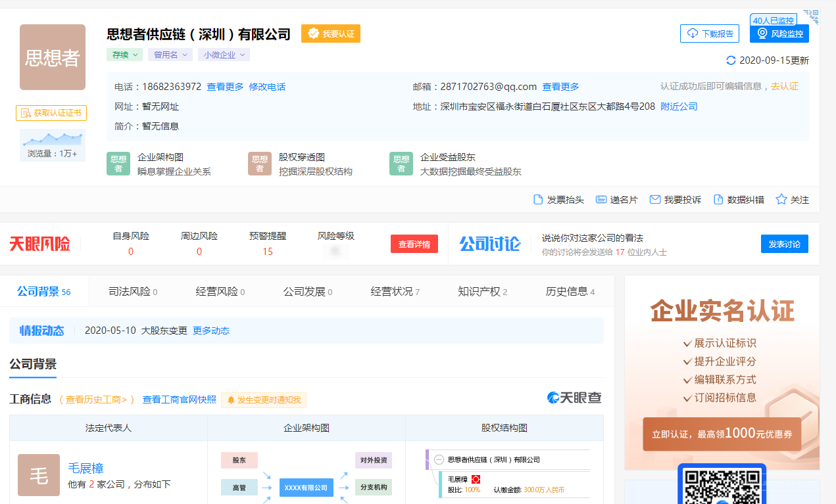Collapse the 思想者供应链 equity tree node
The height and width of the screenshot is (504, 836).
coord(439,460)
